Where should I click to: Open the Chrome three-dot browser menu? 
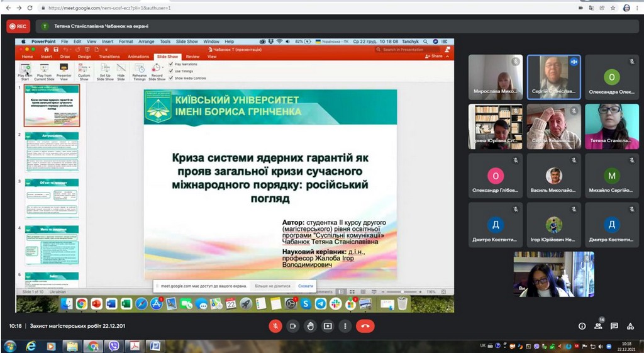(x=637, y=8)
